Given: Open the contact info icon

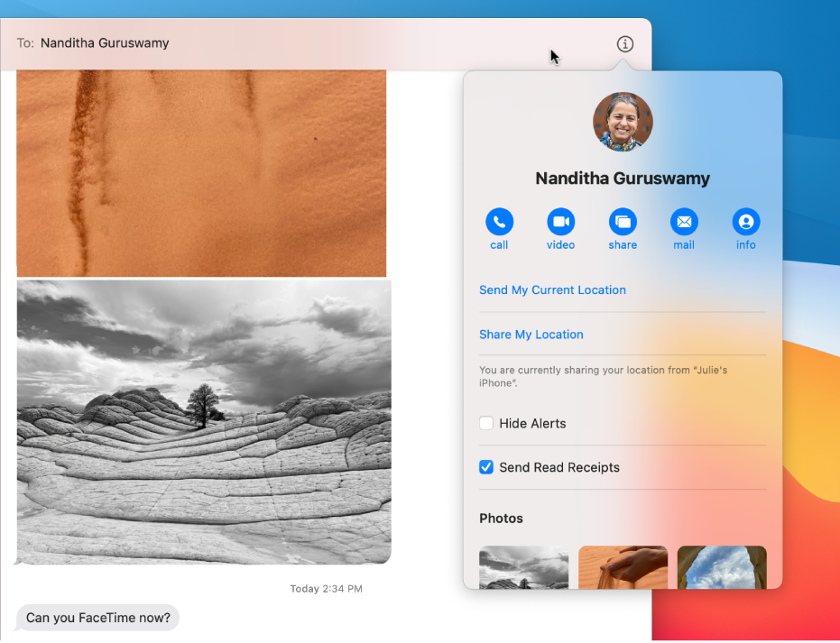Looking at the screenshot, I should point(745,222).
